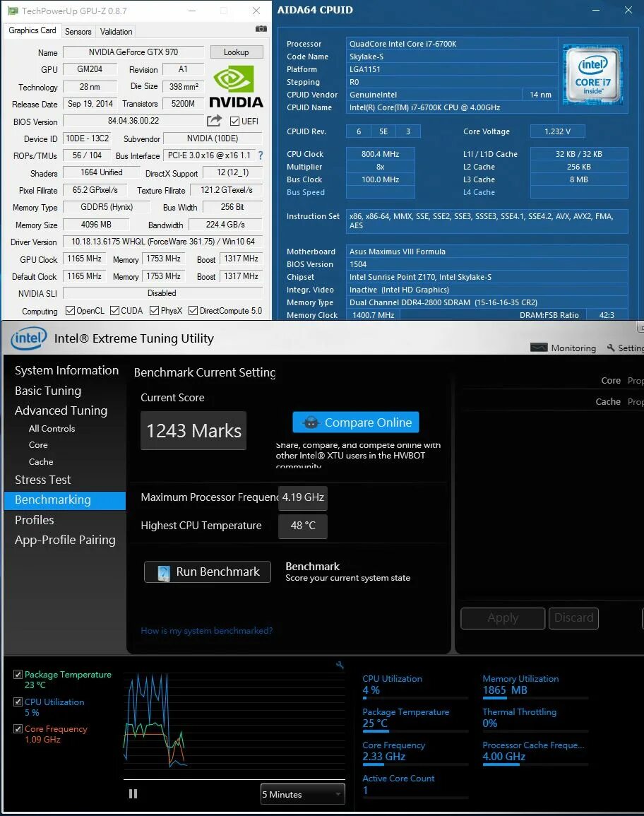Switch to the Graphics Card tab in GPU-Z

click(32, 30)
